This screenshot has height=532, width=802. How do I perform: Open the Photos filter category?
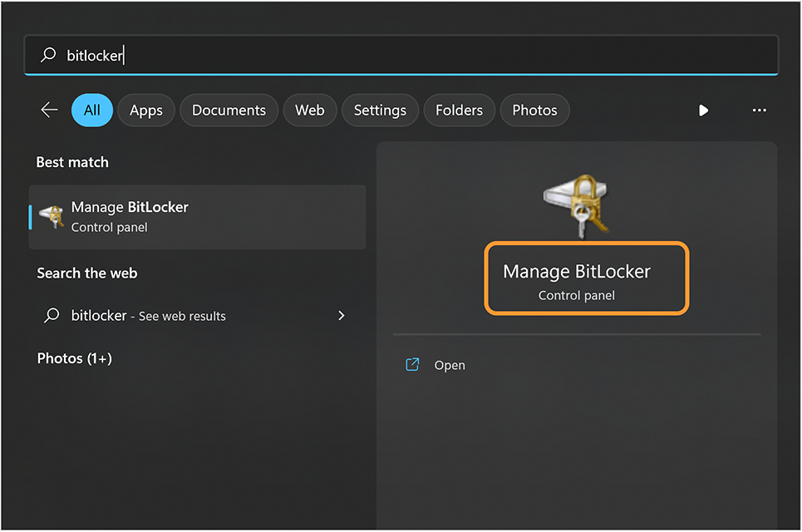534,110
